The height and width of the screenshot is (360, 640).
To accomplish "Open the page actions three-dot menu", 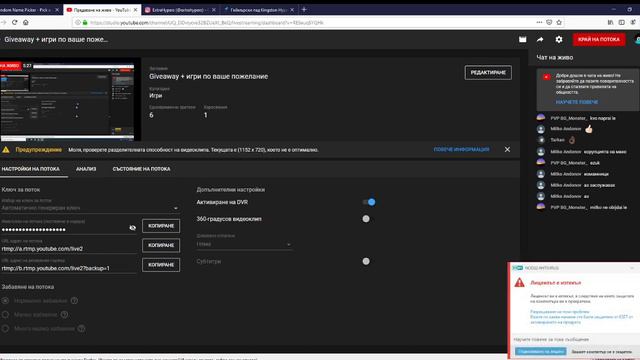I will [x=539, y=22].
